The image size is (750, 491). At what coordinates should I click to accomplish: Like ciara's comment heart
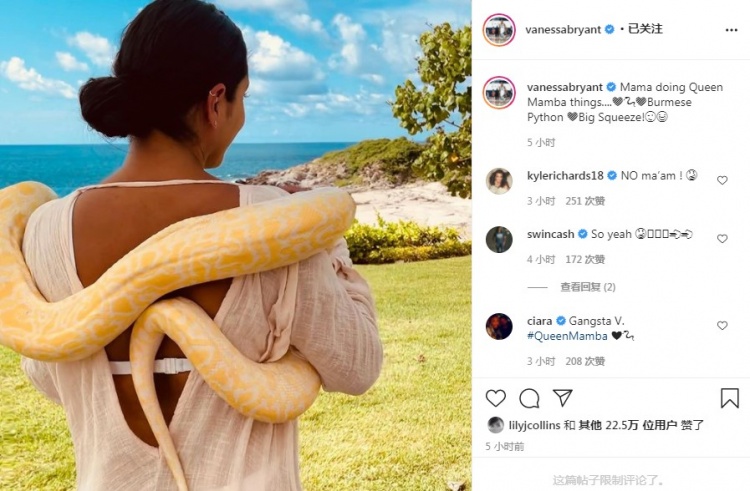click(722, 326)
